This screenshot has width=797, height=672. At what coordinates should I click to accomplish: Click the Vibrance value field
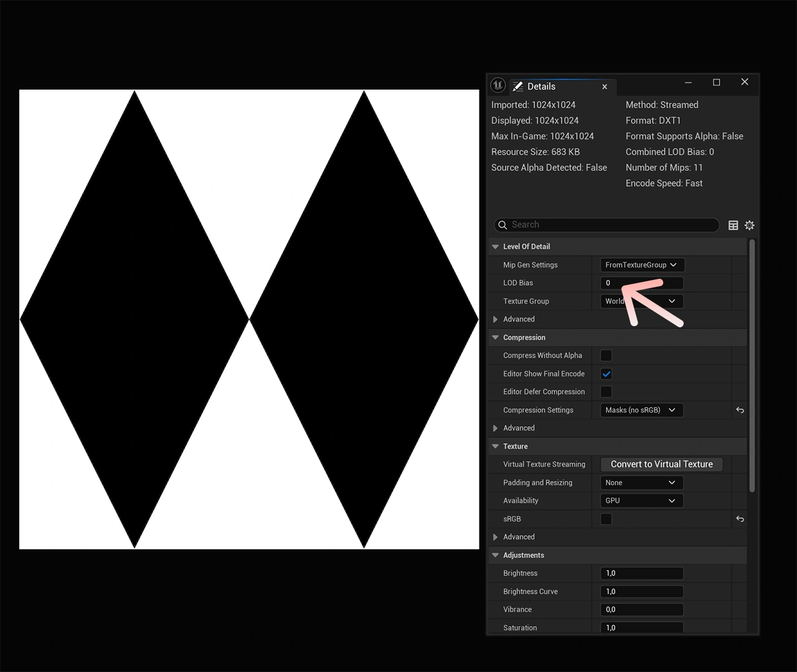642,610
